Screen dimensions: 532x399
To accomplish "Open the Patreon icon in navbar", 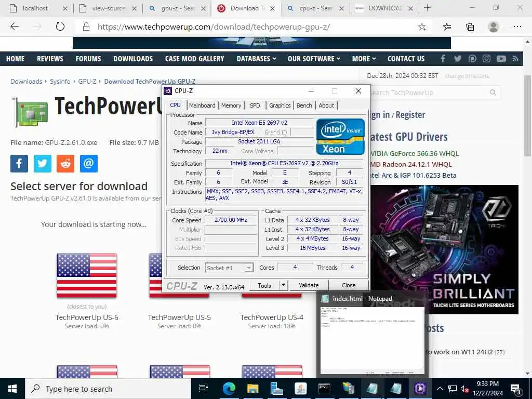I will point(472,59).
